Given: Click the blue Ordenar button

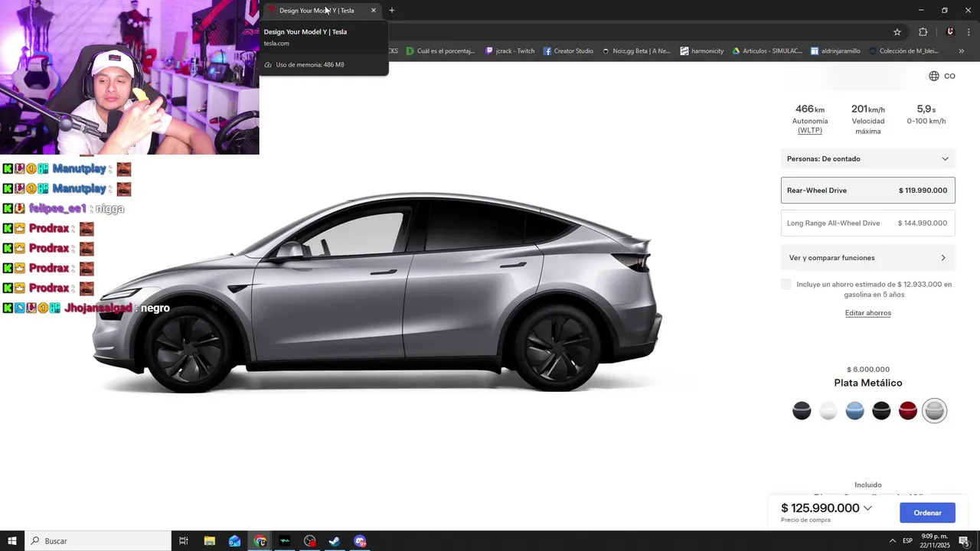Looking at the screenshot, I should tap(927, 513).
